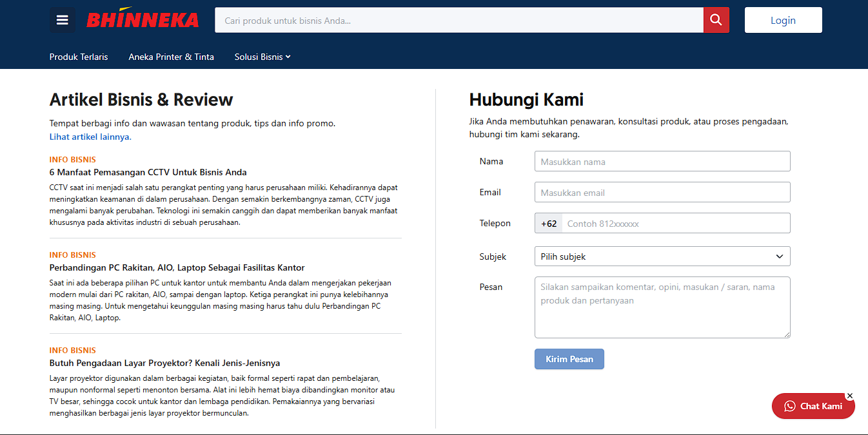Viewport: 868px width, 435px height.
Task: Click the email input field
Action: pos(662,192)
